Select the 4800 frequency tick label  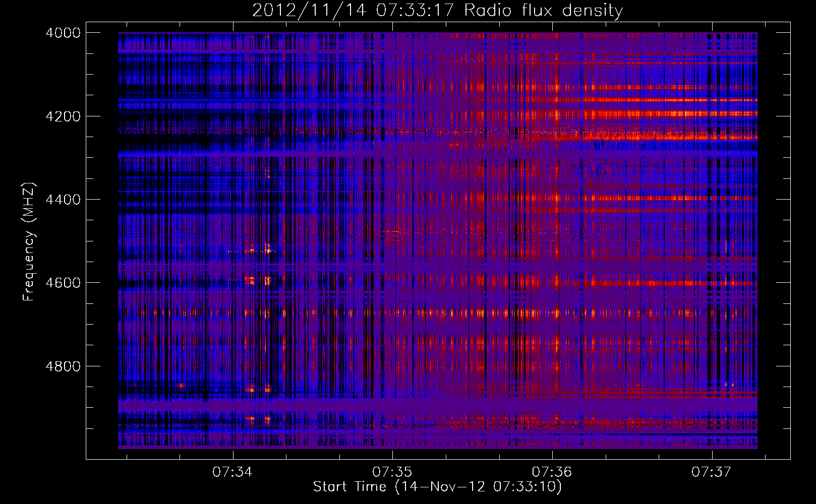click(x=63, y=366)
